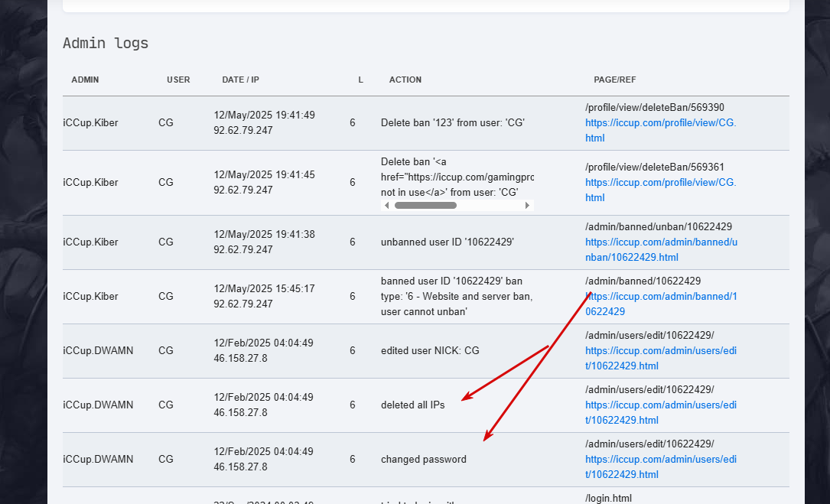Click the /admin/banned/unban/10622429 path text
The width and height of the screenshot is (830, 504).
click(x=659, y=226)
